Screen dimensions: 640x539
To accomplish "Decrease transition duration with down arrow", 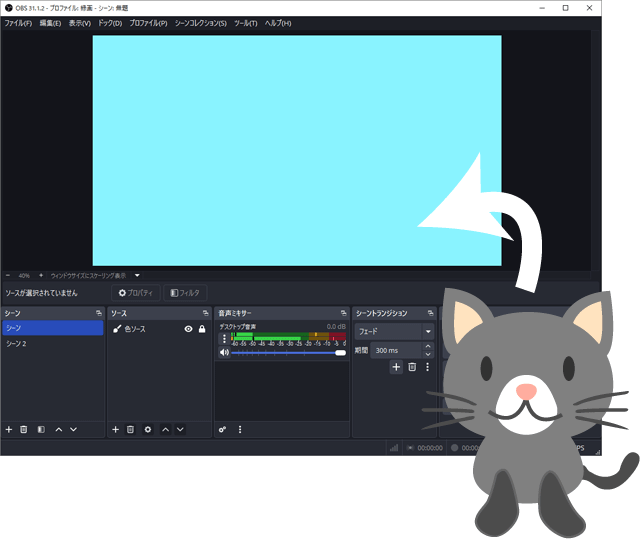I will pyautogui.click(x=427, y=355).
